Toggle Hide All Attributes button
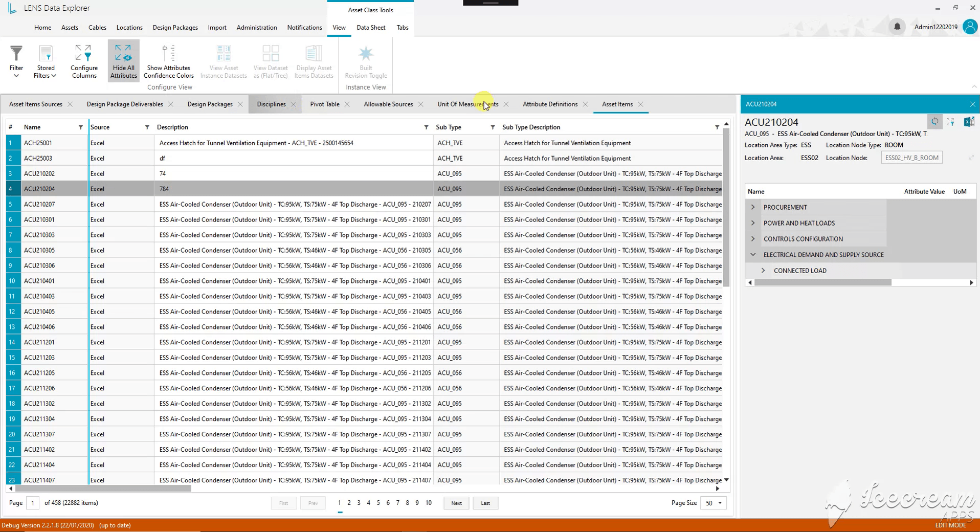980x532 pixels. click(123, 61)
